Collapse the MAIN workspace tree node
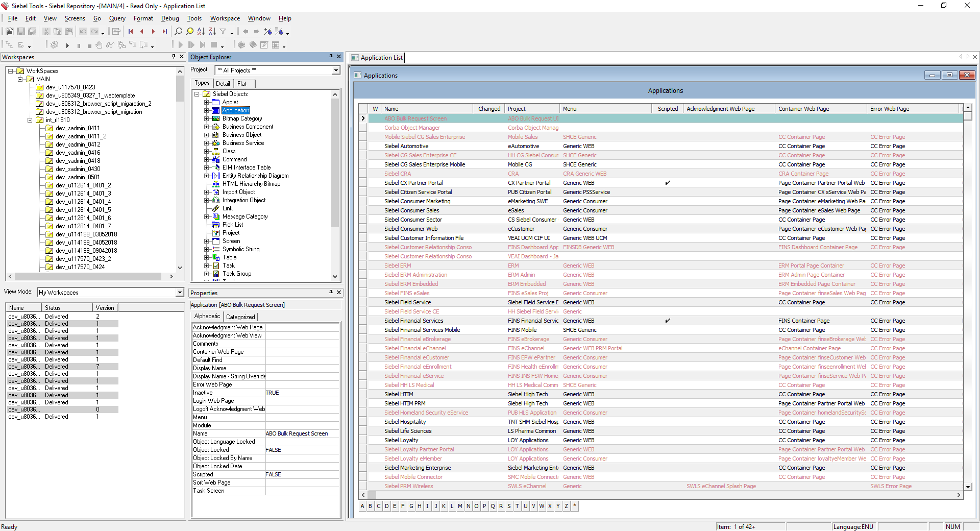The height and width of the screenshot is (531, 980). 20,79
